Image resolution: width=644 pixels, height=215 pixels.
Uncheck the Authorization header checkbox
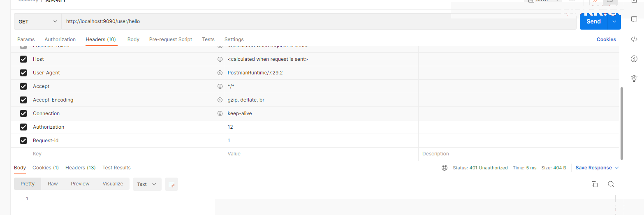[x=23, y=127]
